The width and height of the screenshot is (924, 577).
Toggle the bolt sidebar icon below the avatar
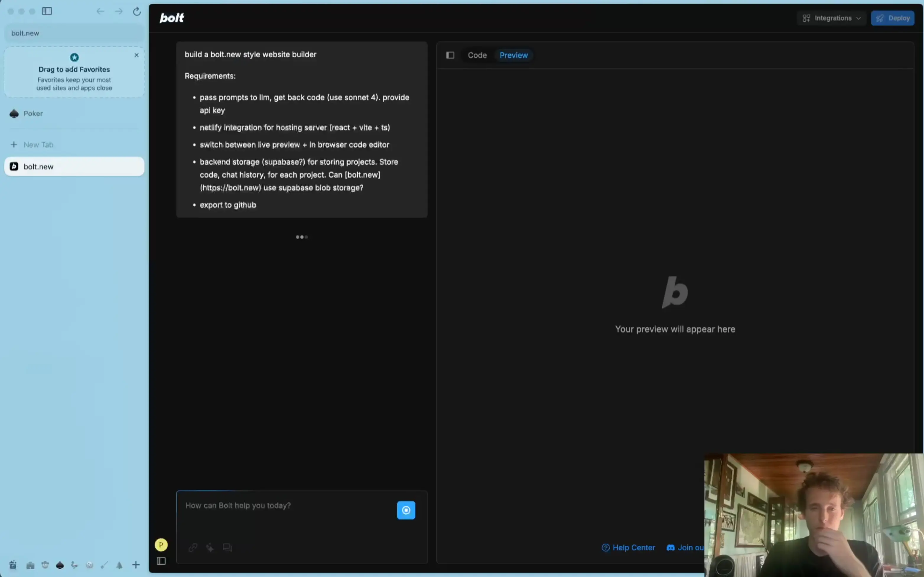click(x=161, y=561)
